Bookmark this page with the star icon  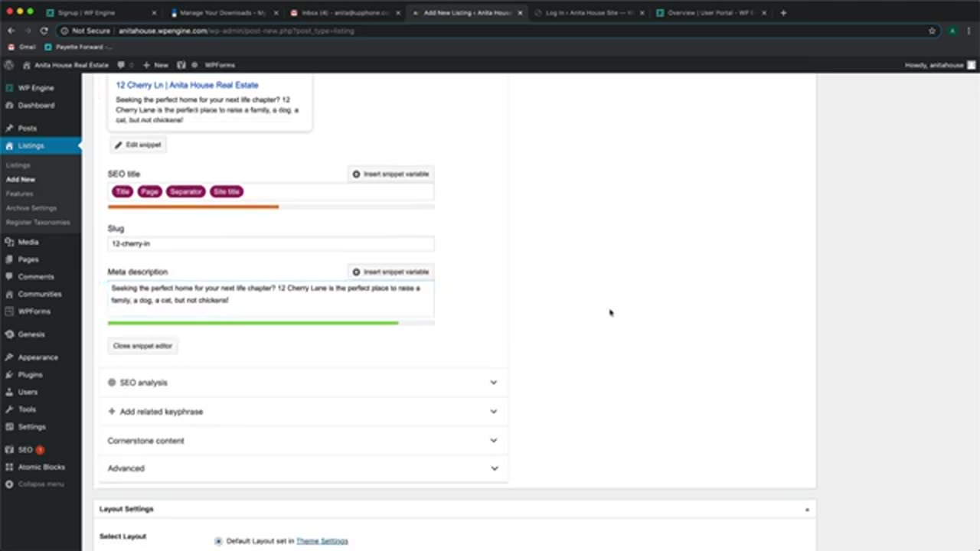click(932, 31)
